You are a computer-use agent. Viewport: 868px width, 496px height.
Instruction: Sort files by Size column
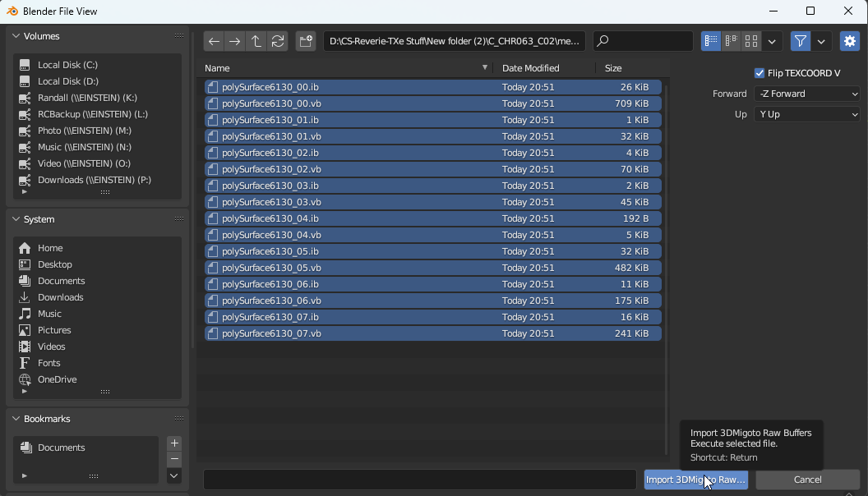(x=631, y=68)
